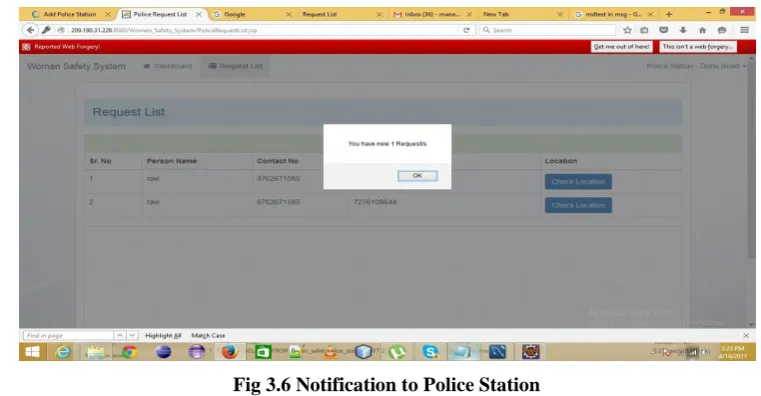Open VLC media player from taskbar
761x396 pixels.
(x=331, y=352)
